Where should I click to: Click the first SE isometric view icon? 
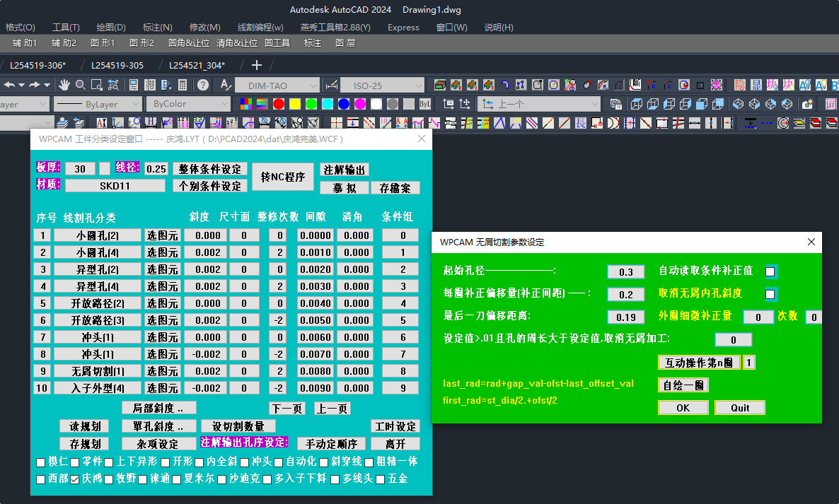click(739, 104)
